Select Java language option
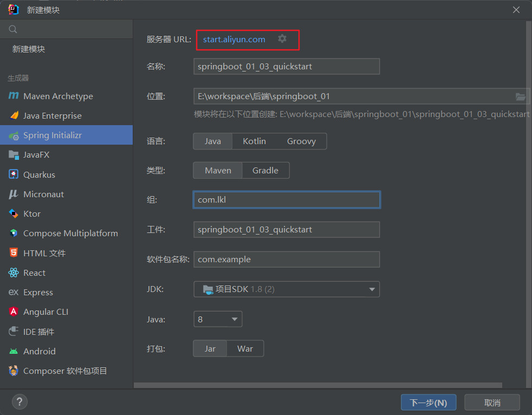Viewport: 532px width, 415px height. pos(213,141)
